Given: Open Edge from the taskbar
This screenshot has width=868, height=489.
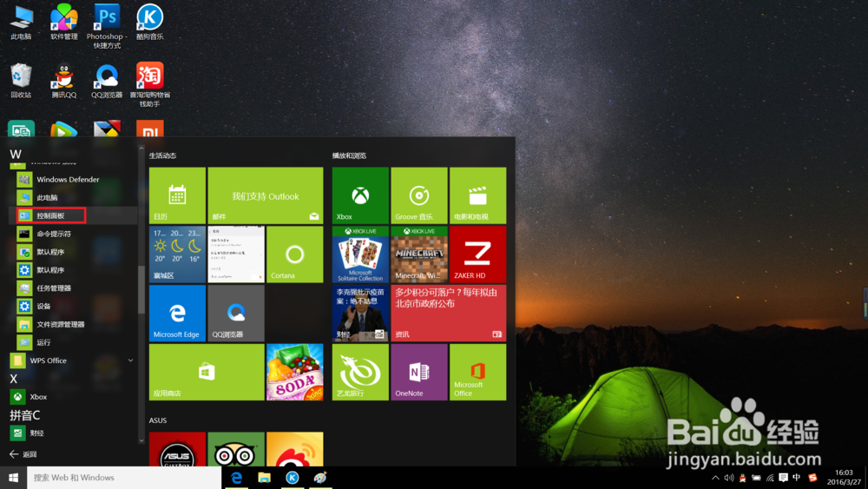Looking at the screenshot, I should tap(236, 478).
